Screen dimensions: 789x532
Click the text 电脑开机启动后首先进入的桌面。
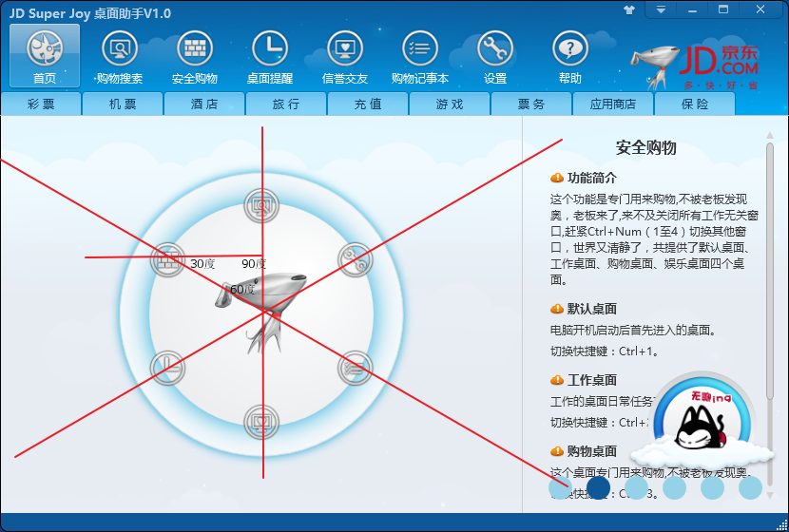pos(633,330)
